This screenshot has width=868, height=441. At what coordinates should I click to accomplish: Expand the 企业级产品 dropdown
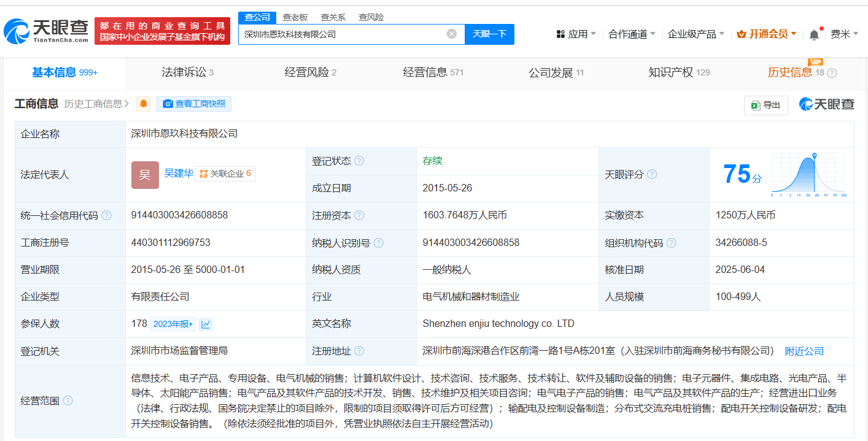click(x=696, y=34)
